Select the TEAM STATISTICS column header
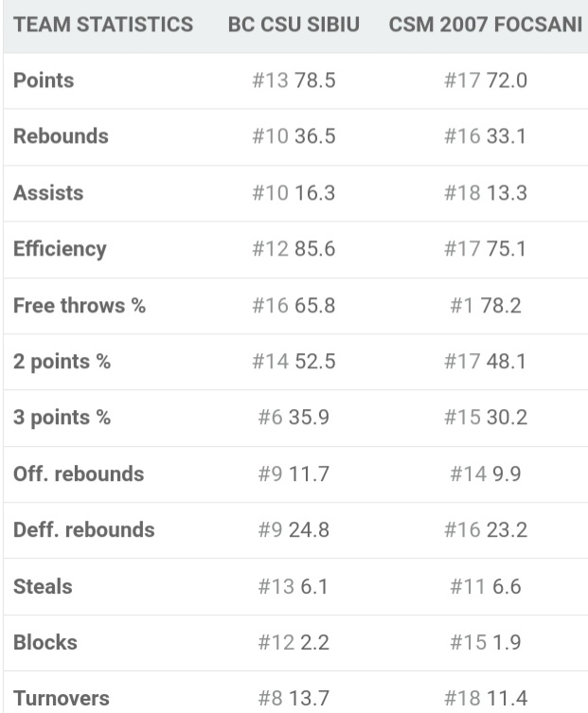The height and width of the screenshot is (713, 588). (103, 25)
